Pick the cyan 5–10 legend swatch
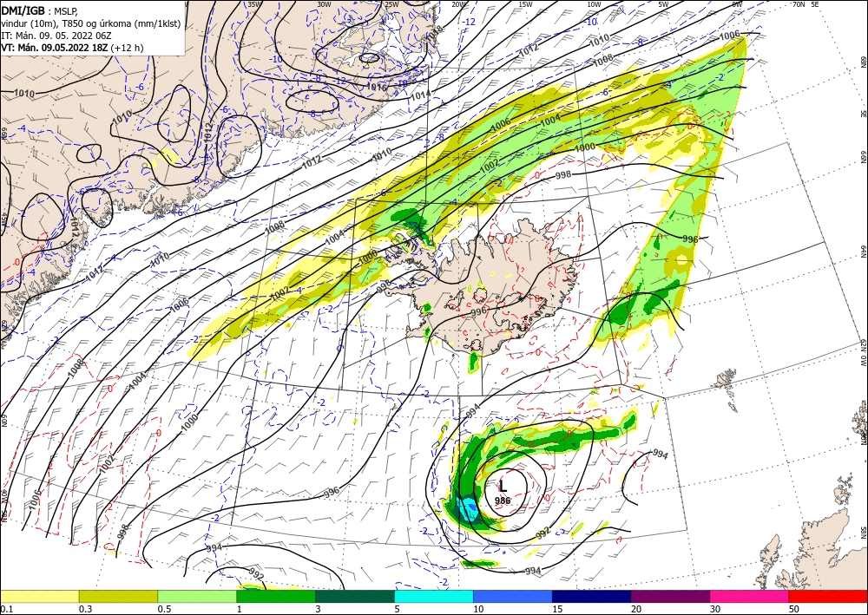 click(434, 596)
